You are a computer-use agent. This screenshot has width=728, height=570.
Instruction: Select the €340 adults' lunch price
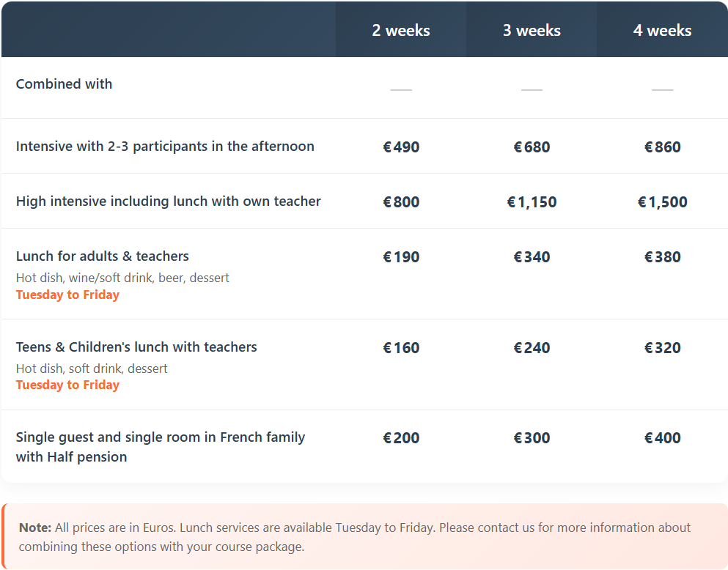pyautogui.click(x=532, y=257)
